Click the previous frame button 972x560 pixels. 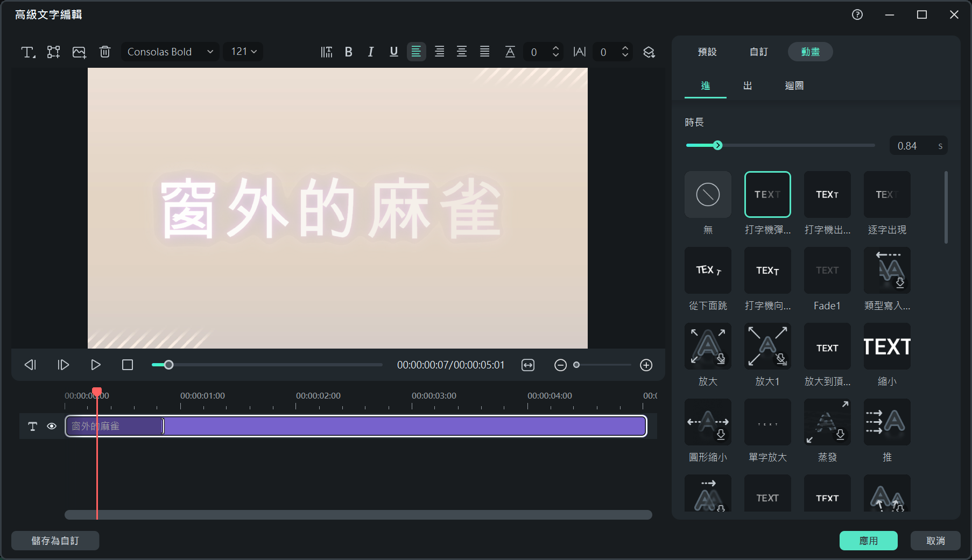31,365
